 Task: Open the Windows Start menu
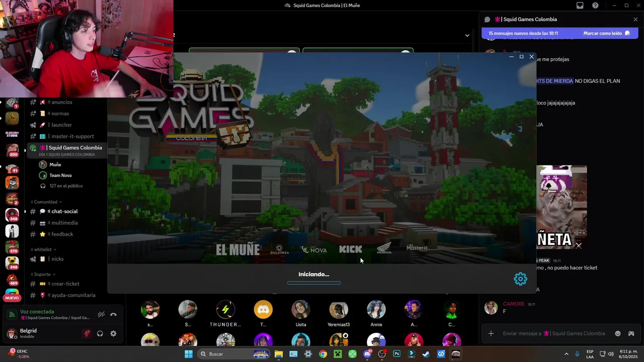189,354
